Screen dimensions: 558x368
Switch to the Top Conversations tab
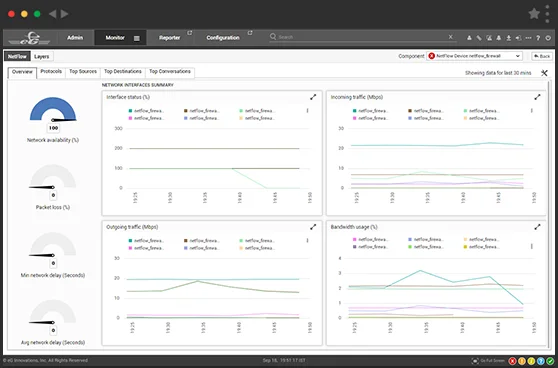(x=170, y=72)
